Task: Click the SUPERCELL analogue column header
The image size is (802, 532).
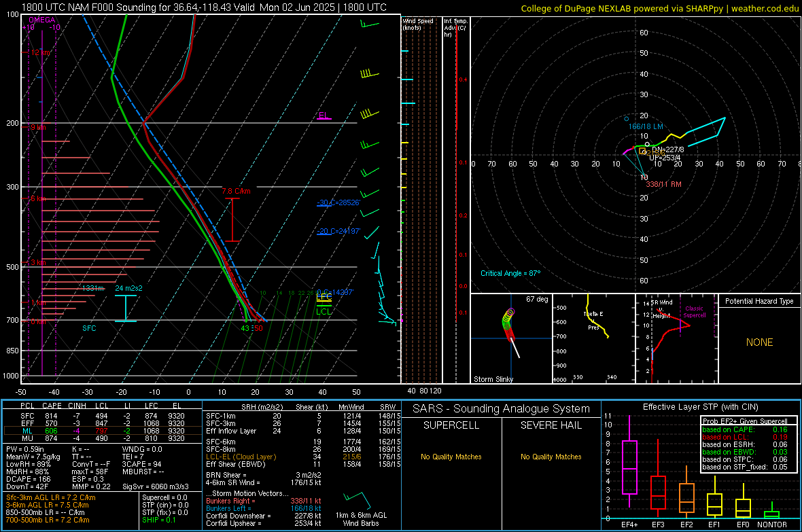Action: tap(451, 425)
